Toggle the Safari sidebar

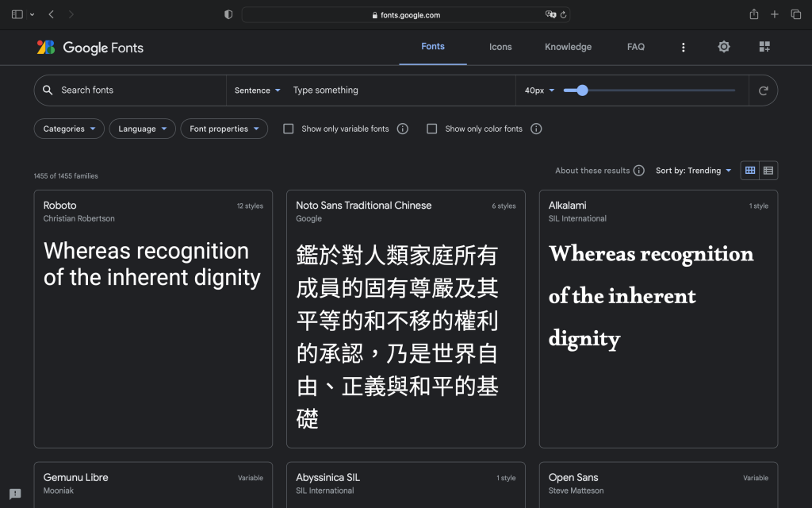click(17, 14)
